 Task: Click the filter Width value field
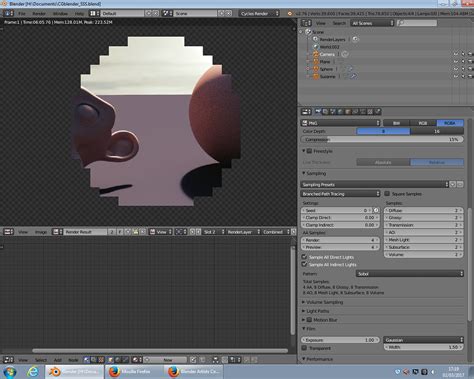click(x=424, y=347)
